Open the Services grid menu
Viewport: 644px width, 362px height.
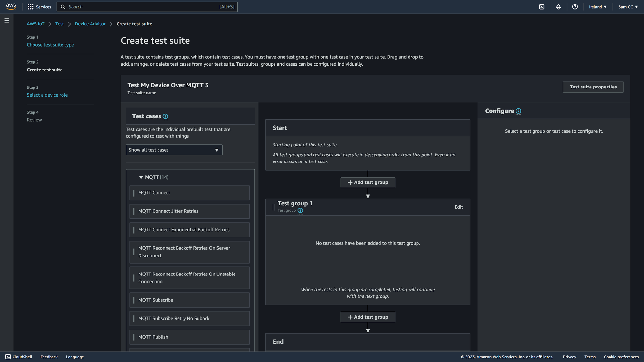(x=39, y=7)
